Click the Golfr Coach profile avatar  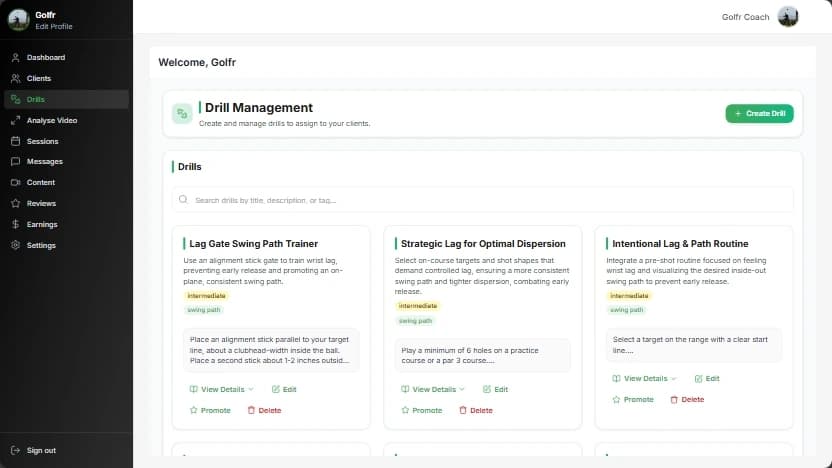point(788,17)
